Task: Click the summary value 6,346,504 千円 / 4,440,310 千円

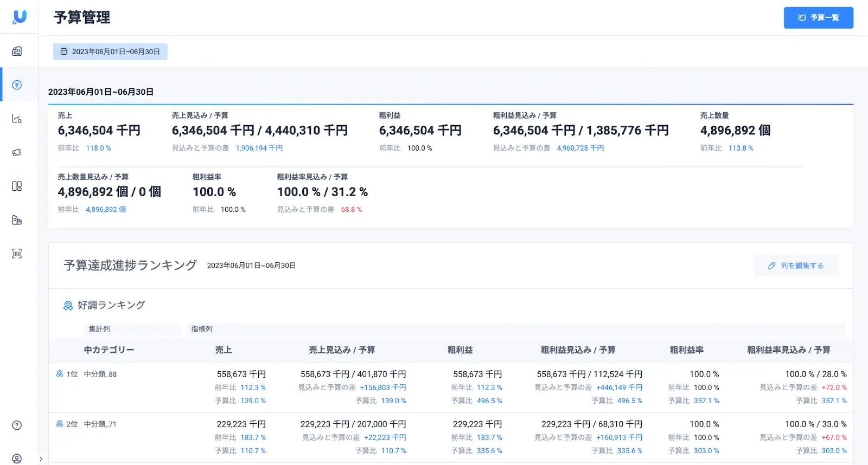Action: click(x=260, y=131)
